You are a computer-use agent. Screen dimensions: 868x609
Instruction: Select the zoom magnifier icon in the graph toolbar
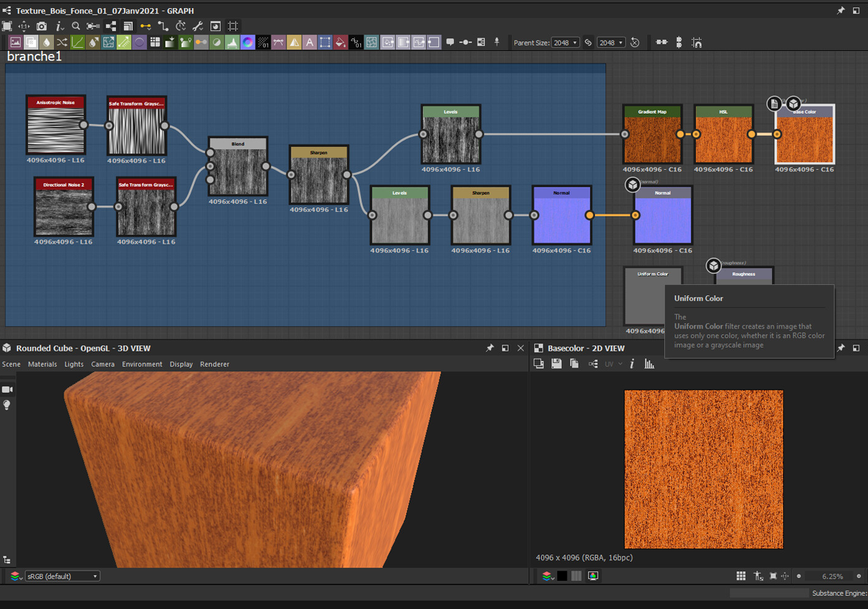click(x=77, y=25)
